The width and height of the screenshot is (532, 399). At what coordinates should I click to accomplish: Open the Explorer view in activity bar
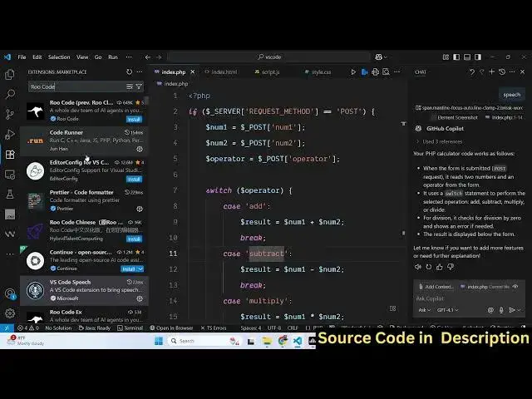coord(10,74)
